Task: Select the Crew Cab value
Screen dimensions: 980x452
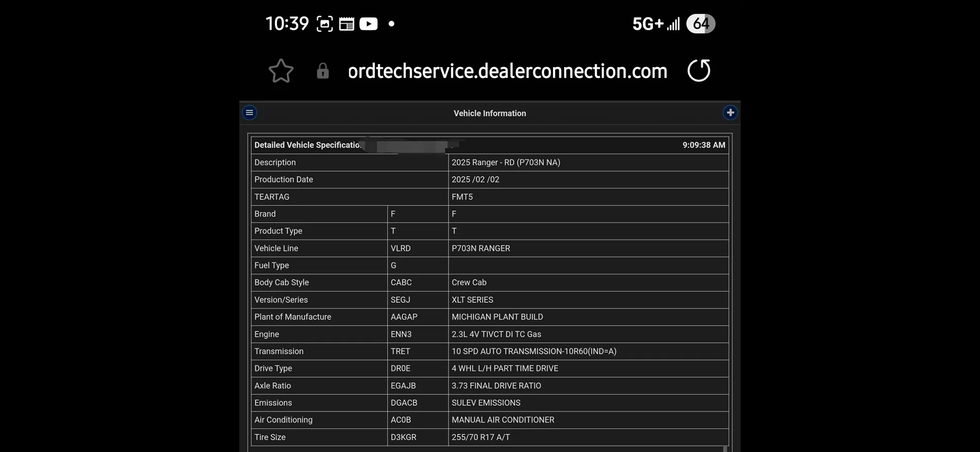Action: point(469,282)
